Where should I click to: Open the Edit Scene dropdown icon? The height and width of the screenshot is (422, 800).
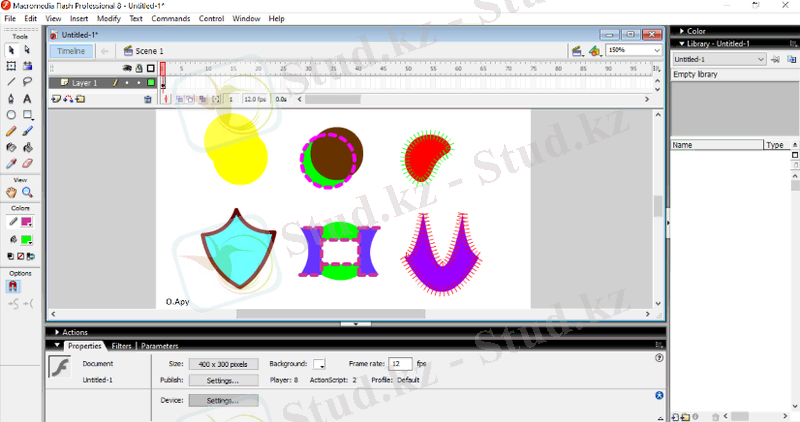pos(577,51)
